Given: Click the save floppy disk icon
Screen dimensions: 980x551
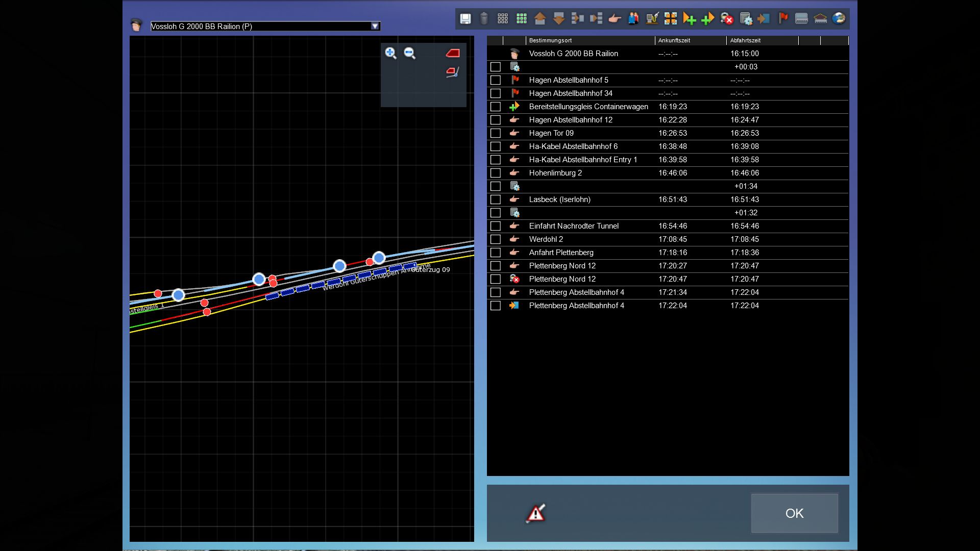Looking at the screenshot, I should (465, 19).
